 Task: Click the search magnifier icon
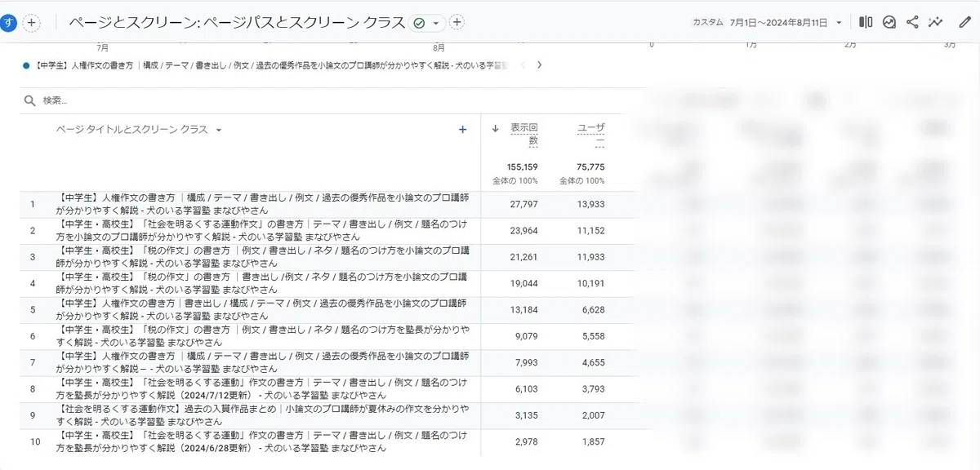(30, 100)
